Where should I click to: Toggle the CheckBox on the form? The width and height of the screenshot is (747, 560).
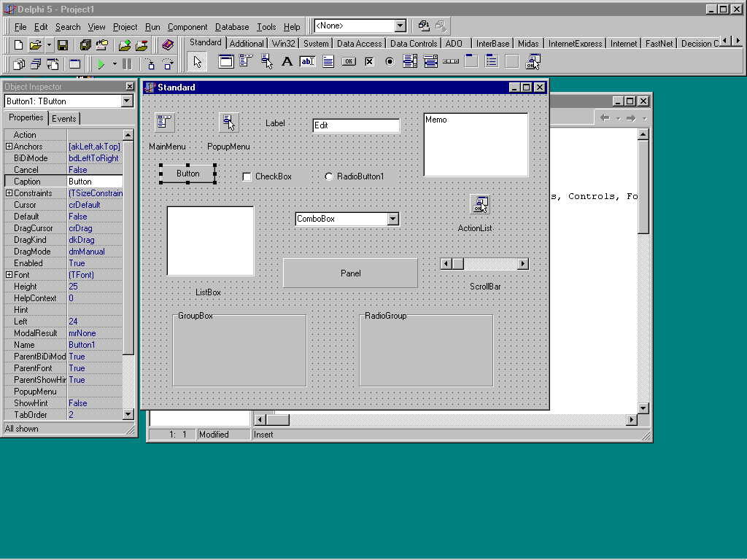(247, 176)
